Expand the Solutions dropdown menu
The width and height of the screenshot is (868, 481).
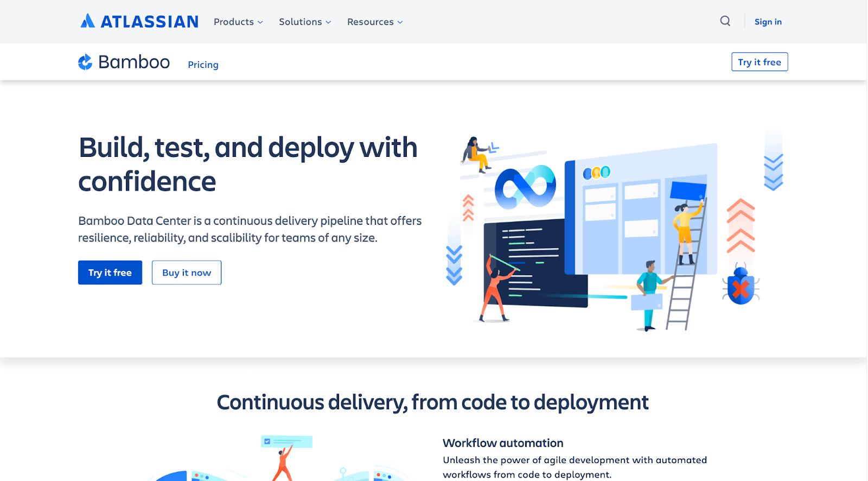(305, 22)
